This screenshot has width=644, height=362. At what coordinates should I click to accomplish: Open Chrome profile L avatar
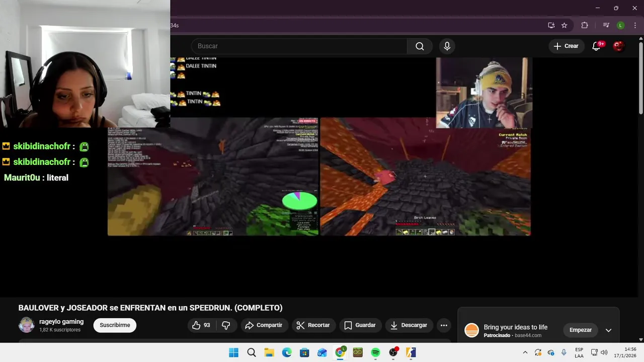click(x=621, y=25)
